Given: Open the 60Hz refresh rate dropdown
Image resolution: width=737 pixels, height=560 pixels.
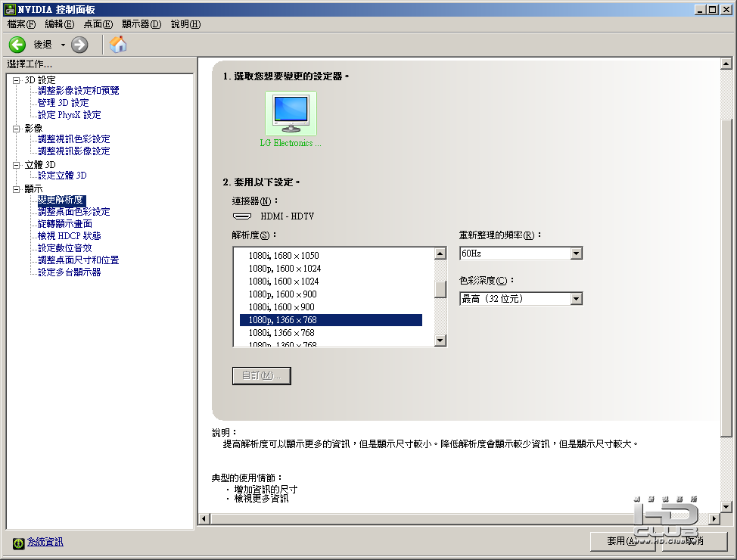Looking at the screenshot, I should (521, 254).
